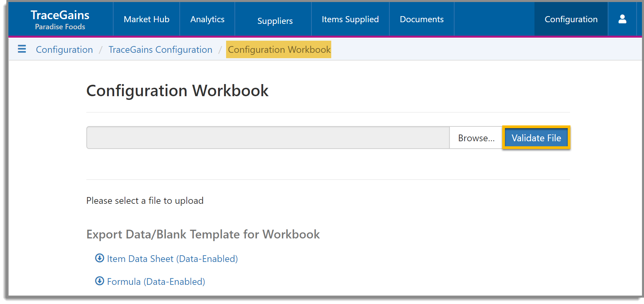Screen dimensions: 644x304
Task: Click the download icon beside Formula
Action: pyautogui.click(x=99, y=281)
